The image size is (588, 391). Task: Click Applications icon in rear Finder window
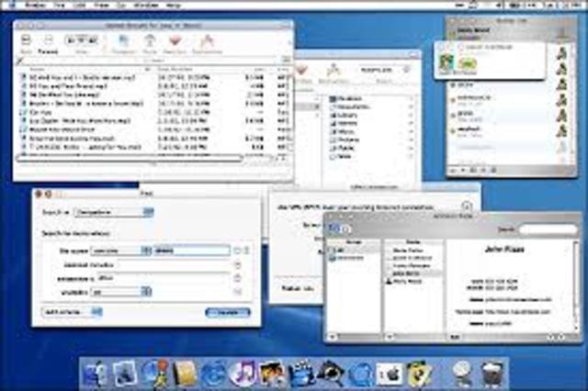(x=334, y=73)
